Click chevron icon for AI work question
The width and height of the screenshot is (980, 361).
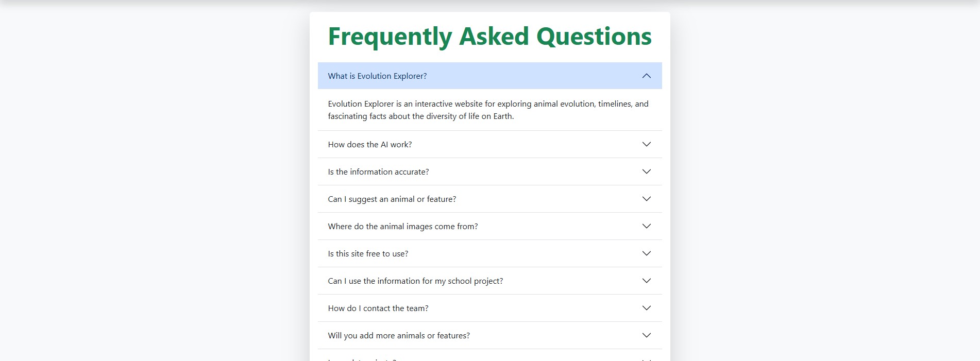pos(646,145)
